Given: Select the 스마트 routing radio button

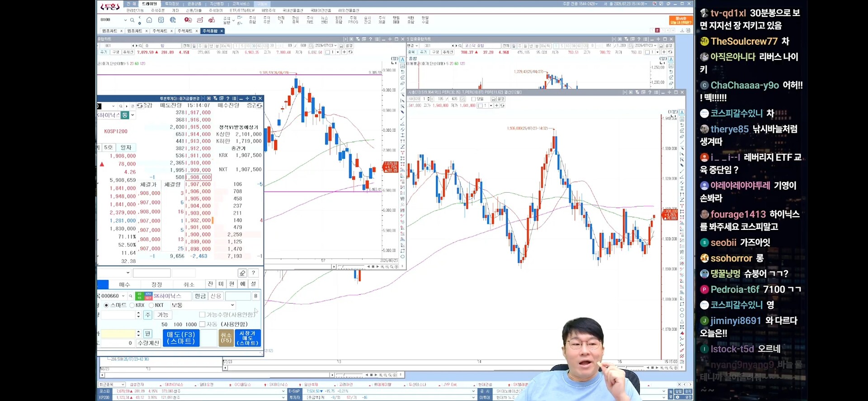Looking at the screenshot, I should point(106,306).
